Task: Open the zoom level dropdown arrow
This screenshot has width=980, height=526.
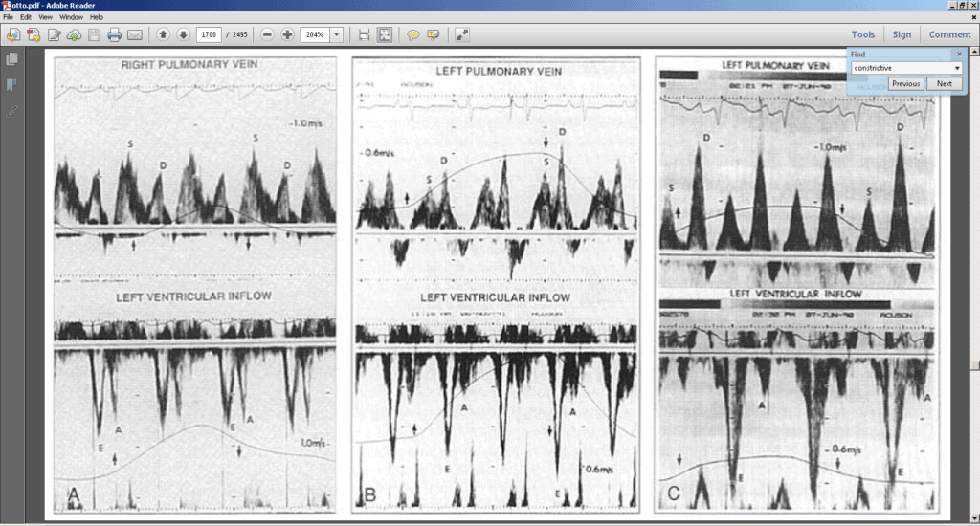Action: tap(336, 35)
